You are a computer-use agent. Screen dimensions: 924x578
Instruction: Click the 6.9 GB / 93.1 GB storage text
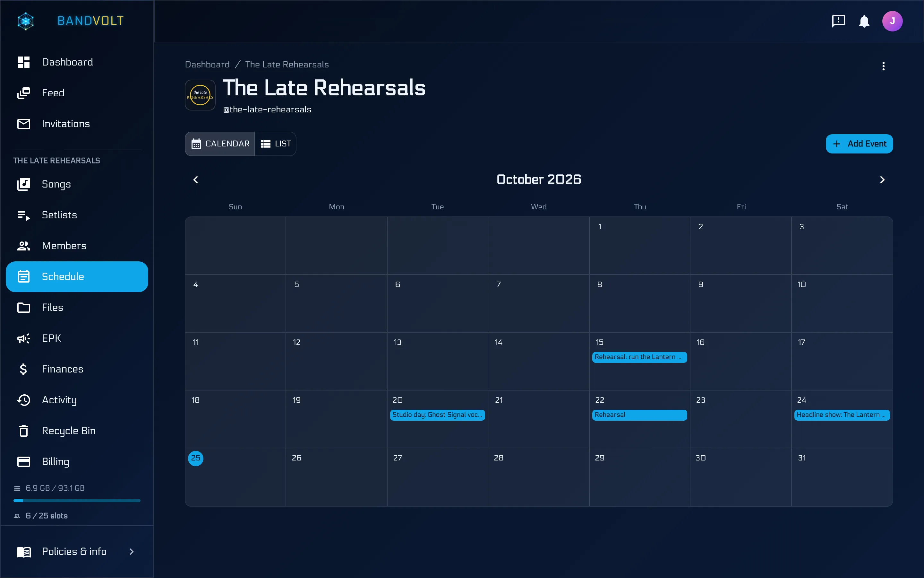pyautogui.click(x=55, y=488)
